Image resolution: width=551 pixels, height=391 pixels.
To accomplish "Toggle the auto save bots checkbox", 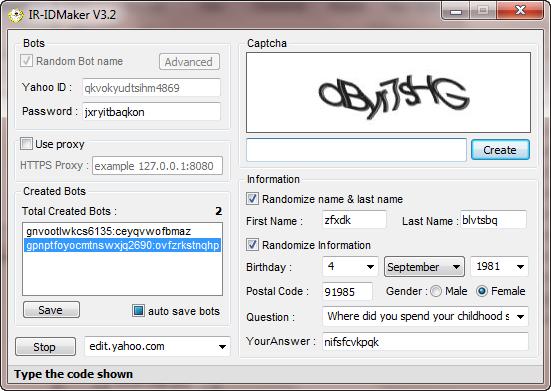I will coord(138,311).
